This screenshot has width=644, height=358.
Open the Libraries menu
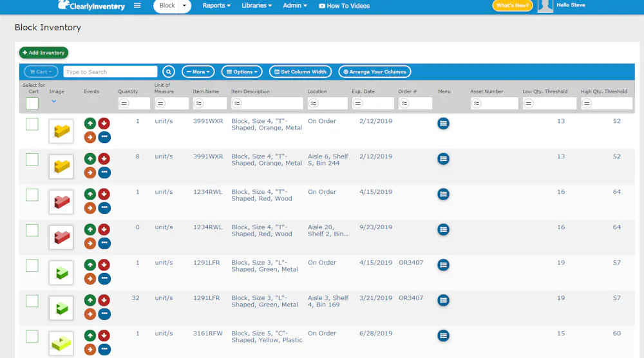click(257, 6)
